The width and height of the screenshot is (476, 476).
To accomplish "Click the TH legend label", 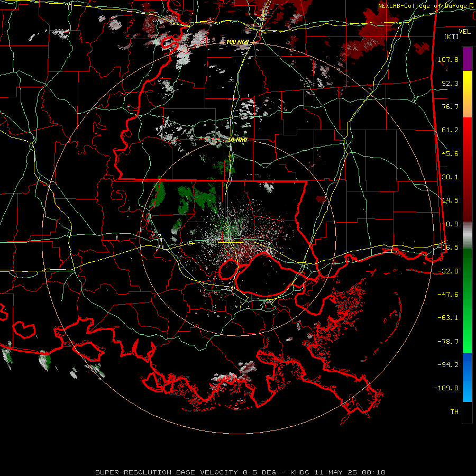I will tap(454, 412).
